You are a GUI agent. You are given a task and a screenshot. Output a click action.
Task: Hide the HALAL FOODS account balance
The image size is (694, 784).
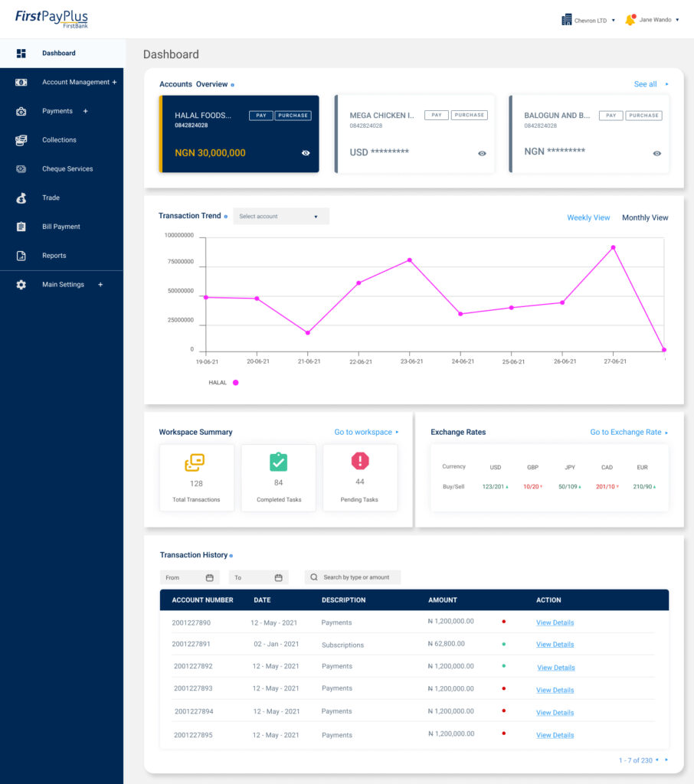pos(306,153)
